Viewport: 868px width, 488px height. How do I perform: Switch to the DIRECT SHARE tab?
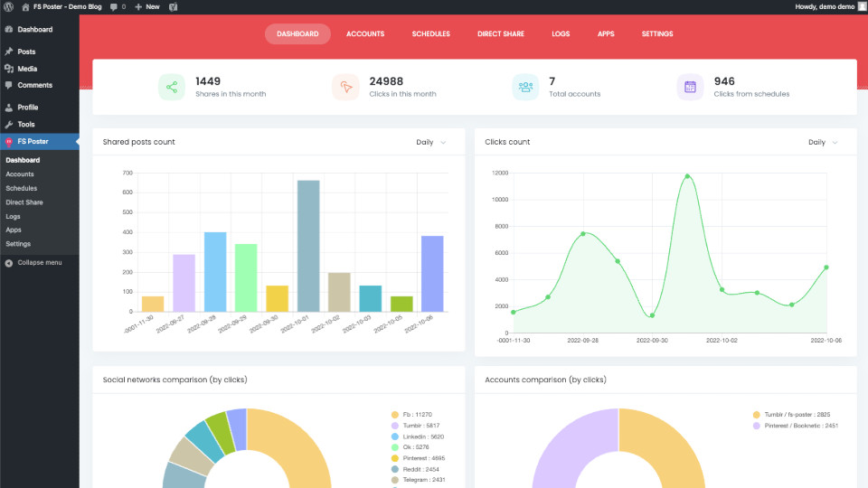(501, 33)
